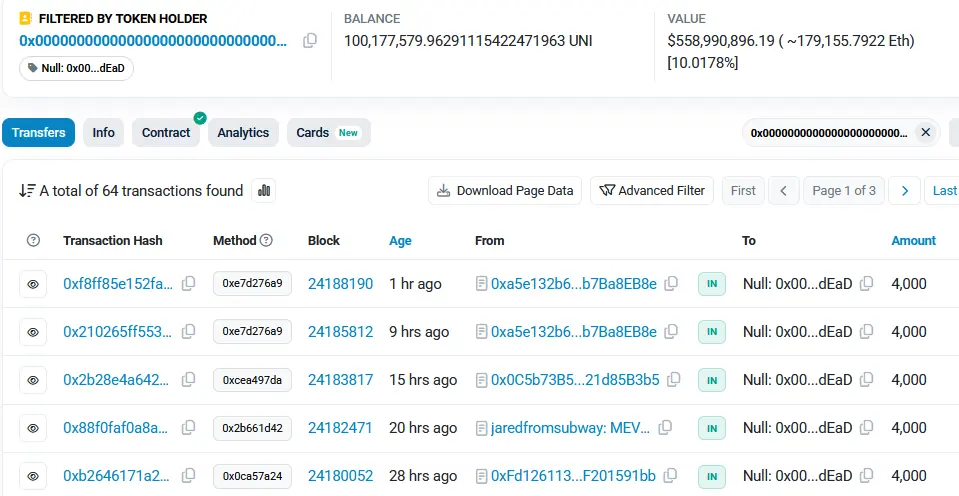Click method badge 0x2b661d42
The width and height of the screenshot is (959, 496).
(252, 428)
